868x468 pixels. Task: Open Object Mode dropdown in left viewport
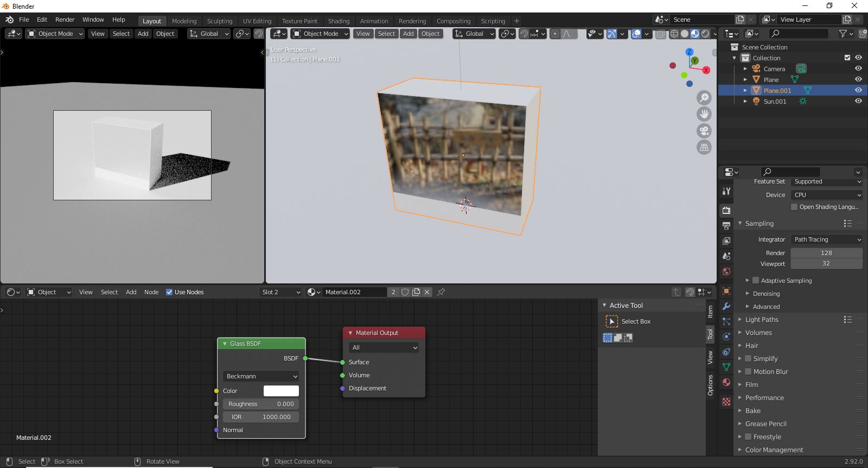(55, 34)
